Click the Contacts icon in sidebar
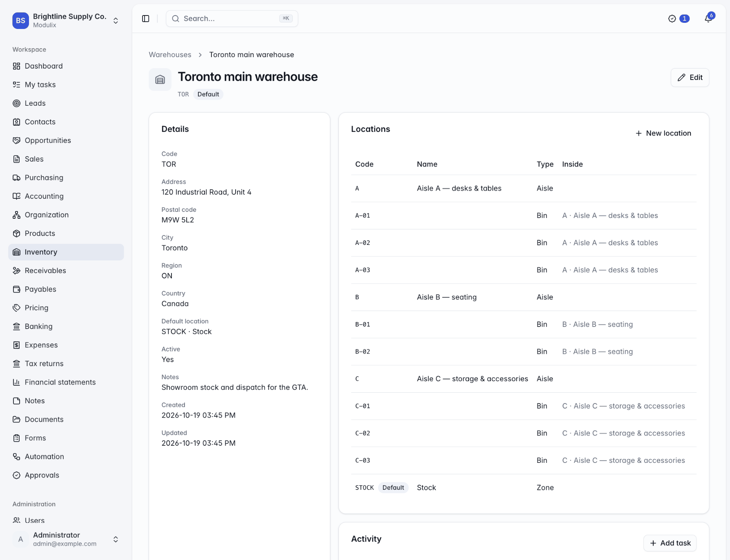The image size is (730, 560). click(16, 122)
